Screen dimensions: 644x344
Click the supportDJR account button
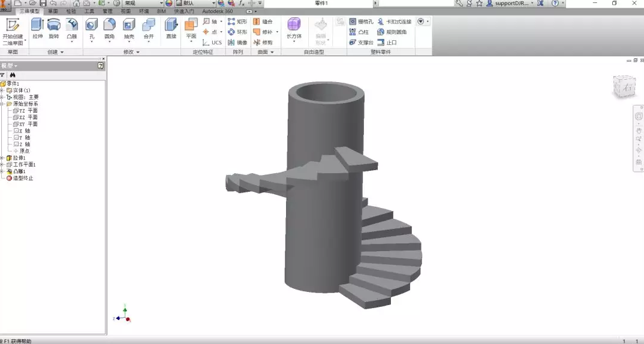(510, 3)
